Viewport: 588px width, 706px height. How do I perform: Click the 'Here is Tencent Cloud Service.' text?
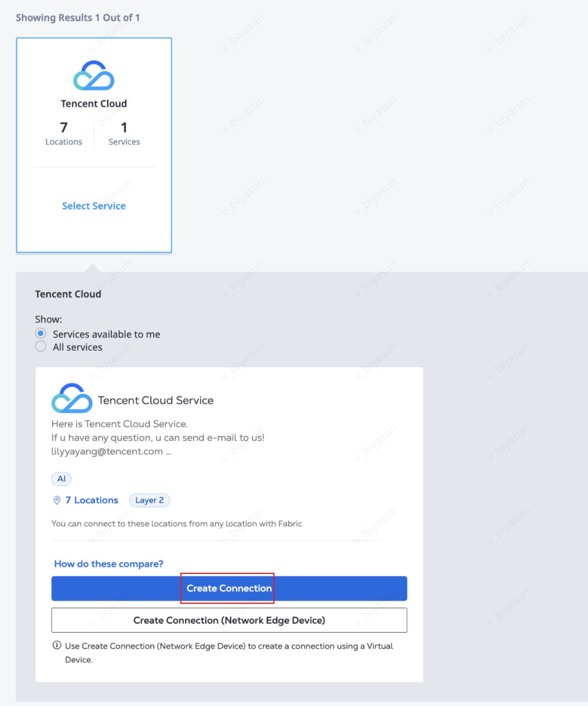tap(119, 424)
